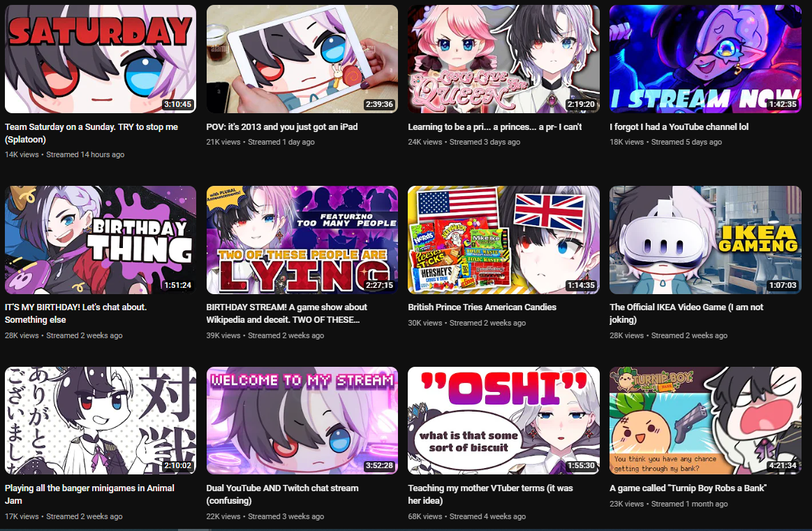The image size is (812, 531).
Task: Open the "OSHI" biscuit thumbnail
Action: [x=503, y=421]
